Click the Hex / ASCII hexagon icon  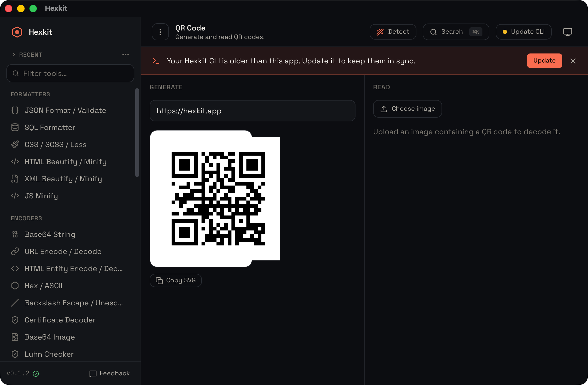[15, 286]
